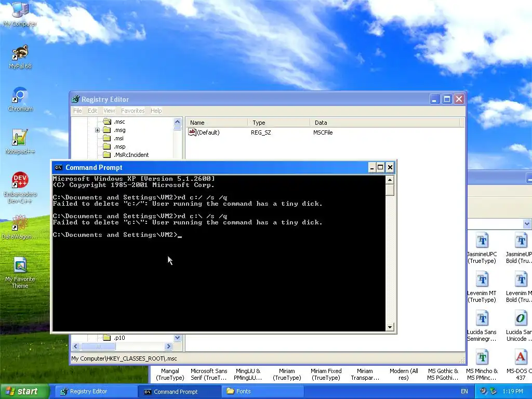
Task: Click the registry path in the status bar
Action: (124, 358)
